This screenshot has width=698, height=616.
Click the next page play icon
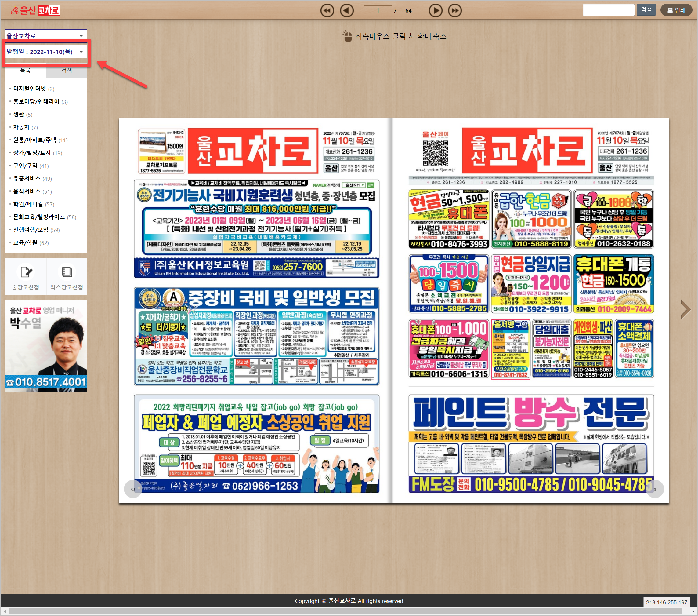click(x=435, y=11)
